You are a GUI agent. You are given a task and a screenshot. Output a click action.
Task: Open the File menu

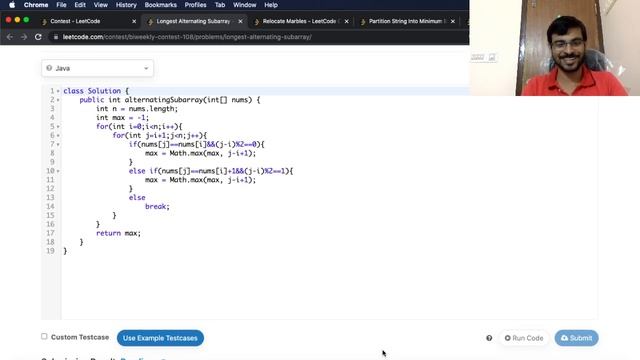click(x=61, y=5)
